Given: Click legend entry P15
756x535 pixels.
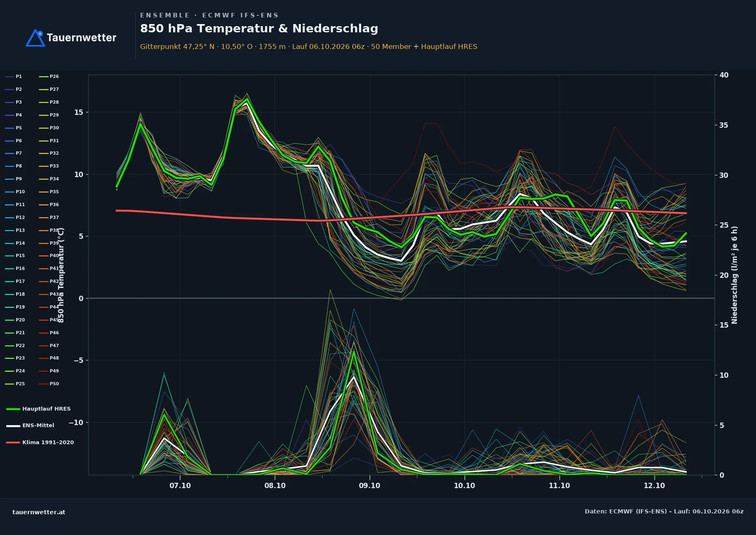Looking at the screenshot, I should [x=15, y=256].
